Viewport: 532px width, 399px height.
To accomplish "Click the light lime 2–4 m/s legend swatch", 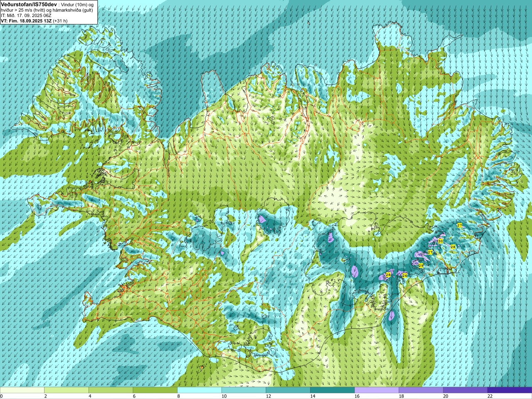I will (x=66, y=390).
